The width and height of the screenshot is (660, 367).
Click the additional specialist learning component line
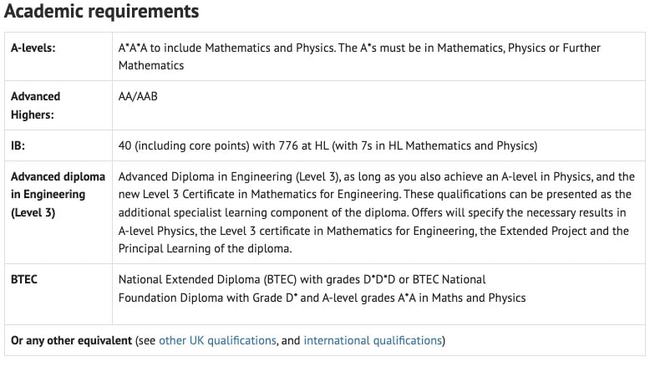pyautogui.click(x=372, y=213)
